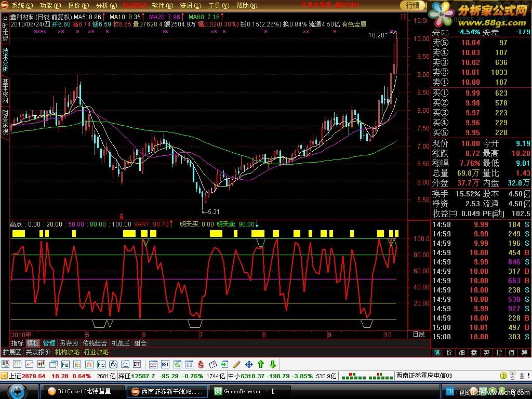Open the 报价(B) menu

coord(78,5)
